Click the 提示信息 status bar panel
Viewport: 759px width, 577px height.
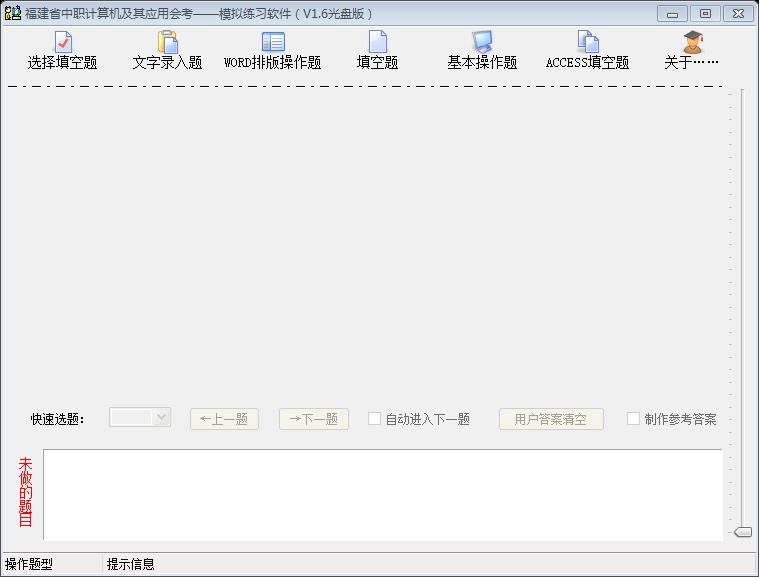430,564
